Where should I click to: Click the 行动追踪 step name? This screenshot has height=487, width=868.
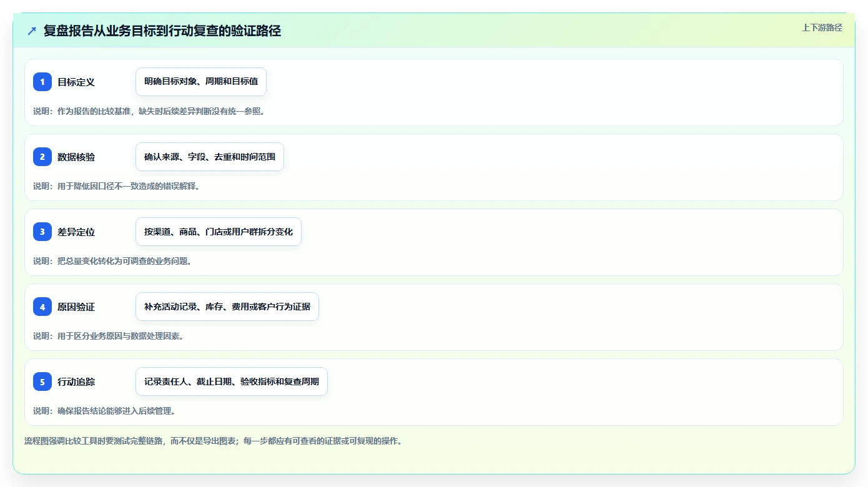click(76, 381)
